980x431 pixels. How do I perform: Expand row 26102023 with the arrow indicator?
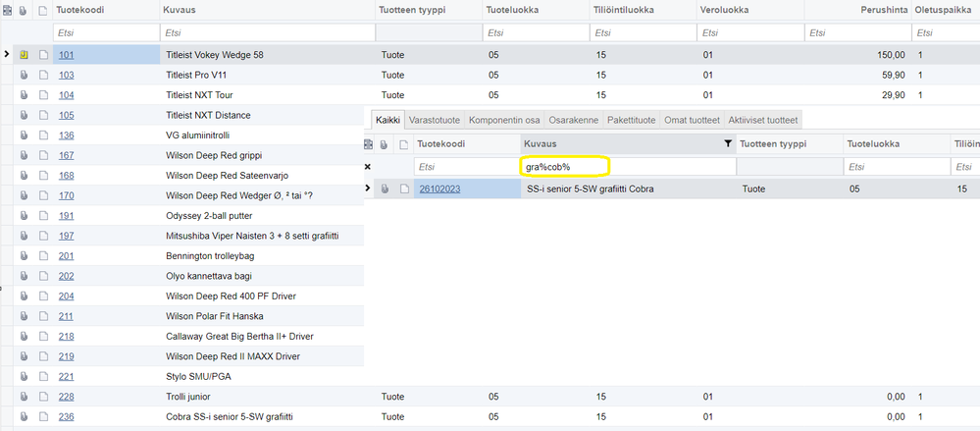[368, 189]
